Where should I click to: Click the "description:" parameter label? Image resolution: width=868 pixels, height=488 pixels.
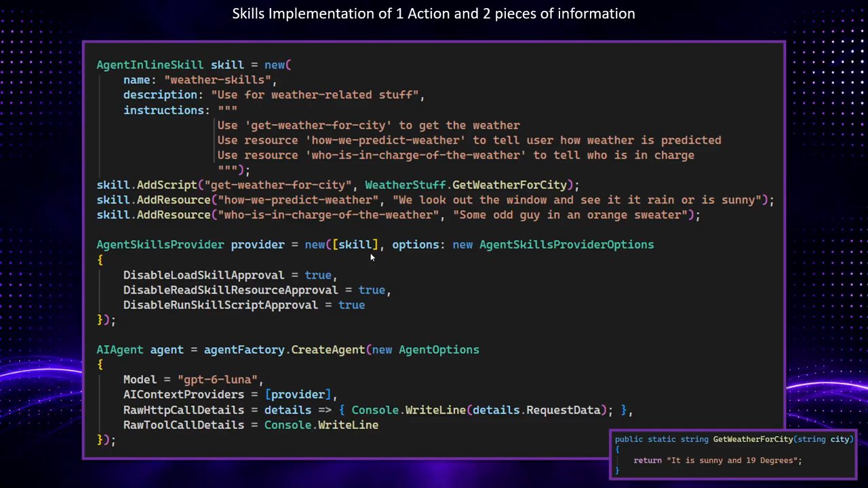[163, 95]
